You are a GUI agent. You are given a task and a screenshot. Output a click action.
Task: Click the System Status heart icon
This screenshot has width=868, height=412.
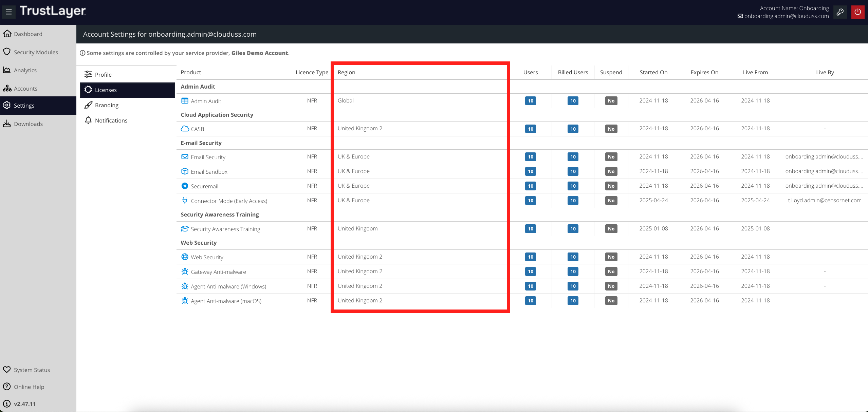click(7, 369)
